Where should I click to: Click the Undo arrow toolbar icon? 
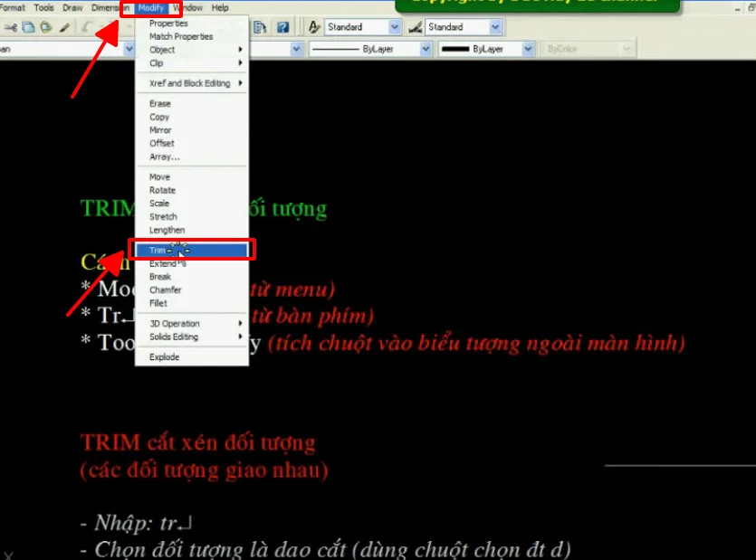pyautogui.click(x=86, y=27)
